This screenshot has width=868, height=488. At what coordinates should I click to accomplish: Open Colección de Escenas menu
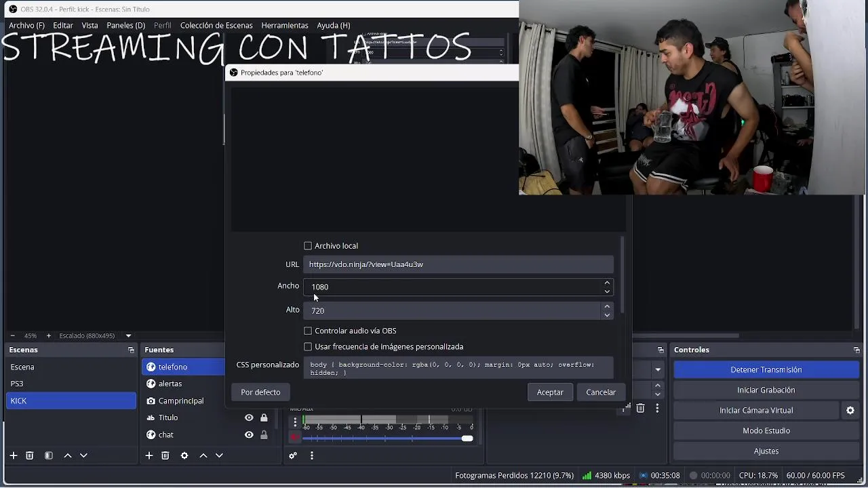click(216, 25)
